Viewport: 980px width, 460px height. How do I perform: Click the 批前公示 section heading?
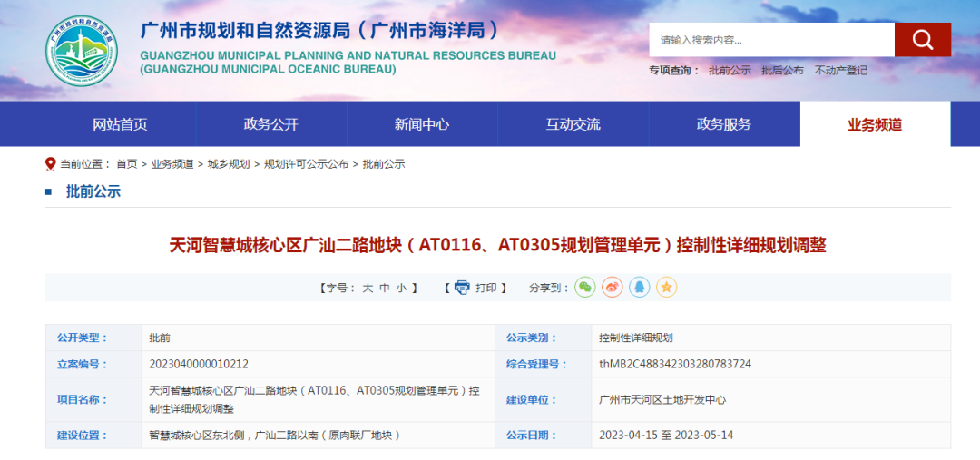click(93, 191)
